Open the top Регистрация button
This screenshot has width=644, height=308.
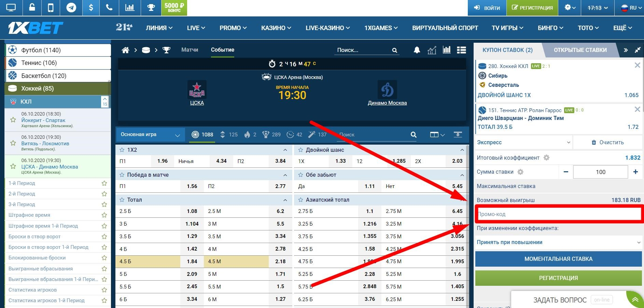point(532,8)
